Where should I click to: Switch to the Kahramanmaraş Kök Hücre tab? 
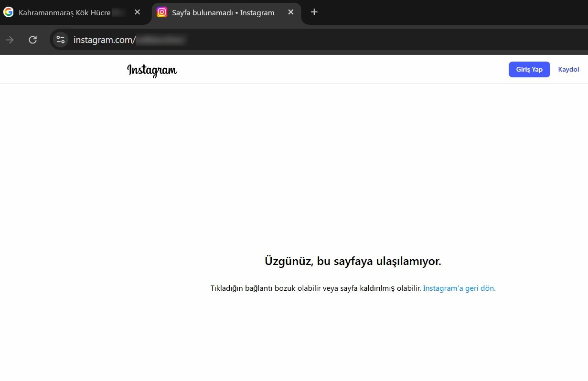click(x=64, y=13)
